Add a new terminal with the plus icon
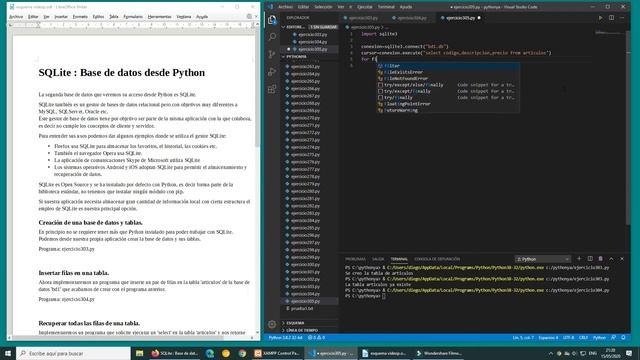 [x=579, y=259]
